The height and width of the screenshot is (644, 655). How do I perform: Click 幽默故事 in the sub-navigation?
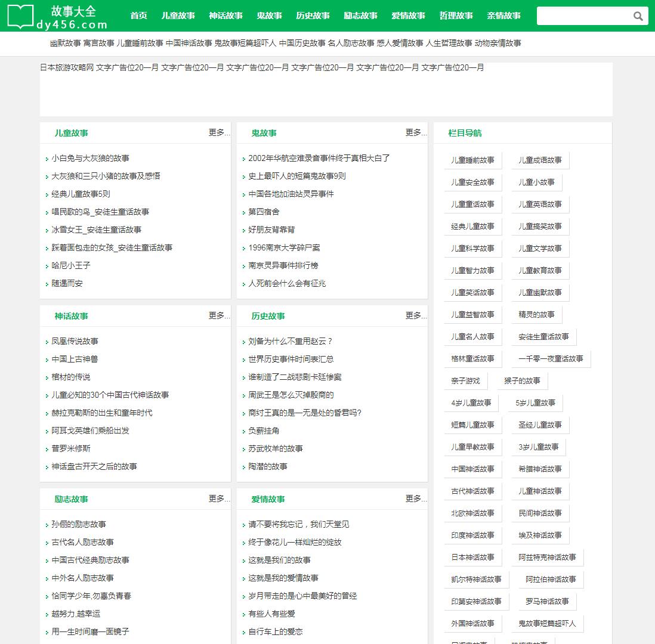65,43
